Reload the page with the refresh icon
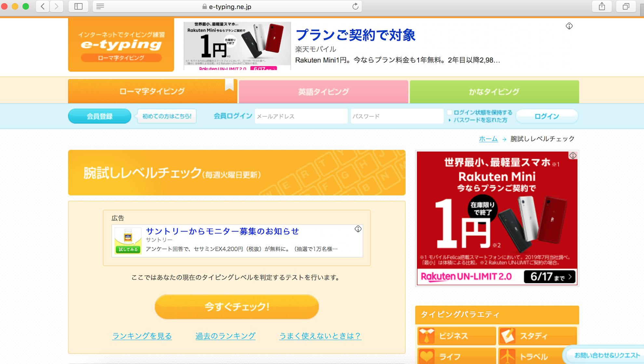This screenshot has height=364, width=644. click(x=355, y=6)
